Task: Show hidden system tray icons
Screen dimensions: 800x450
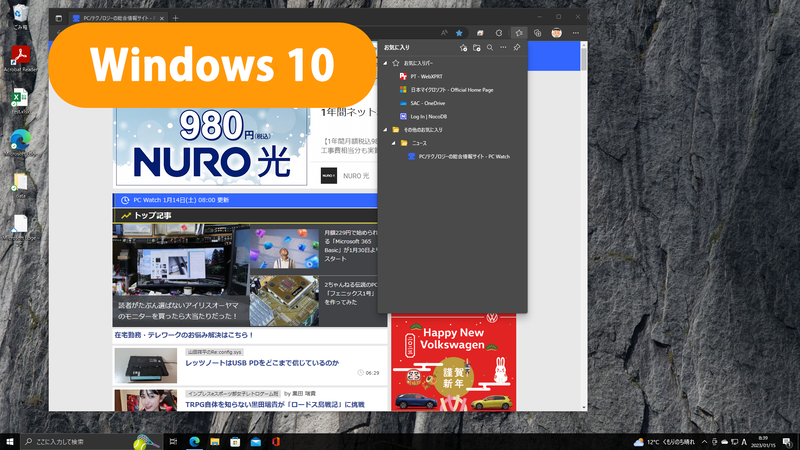Action: coord(705,442)
